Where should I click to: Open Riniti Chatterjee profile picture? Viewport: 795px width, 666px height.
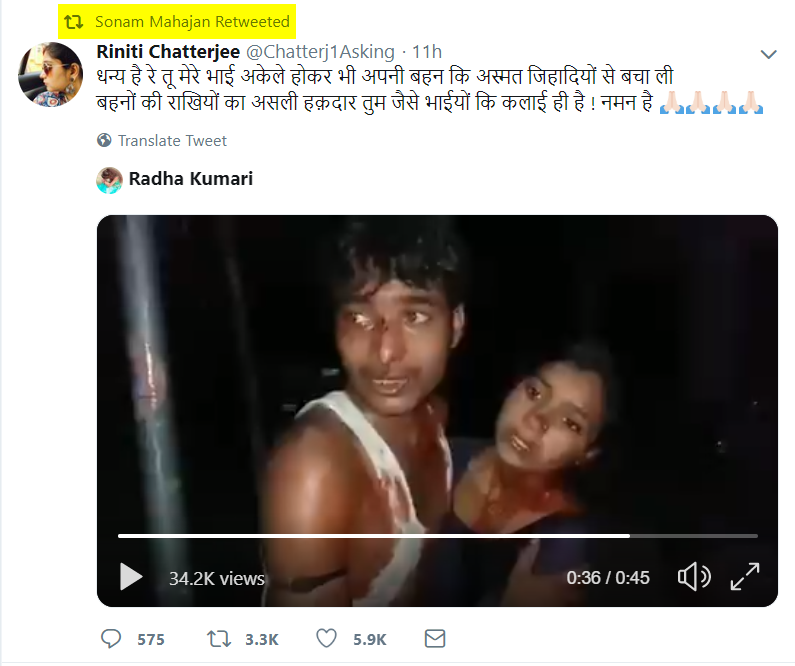coord(50,75)
